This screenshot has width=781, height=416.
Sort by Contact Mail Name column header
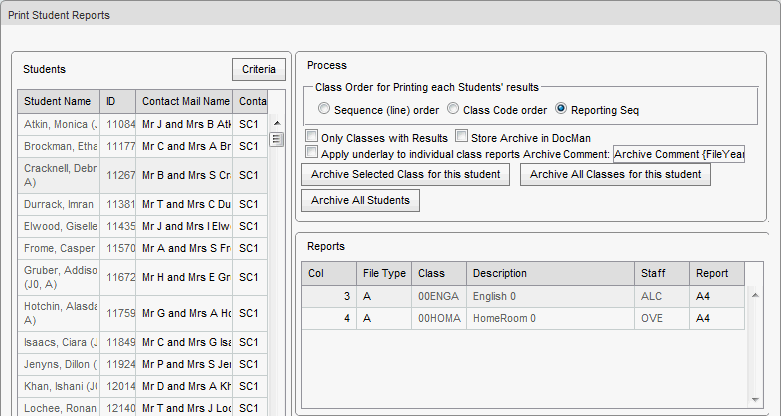pos(184,102)
